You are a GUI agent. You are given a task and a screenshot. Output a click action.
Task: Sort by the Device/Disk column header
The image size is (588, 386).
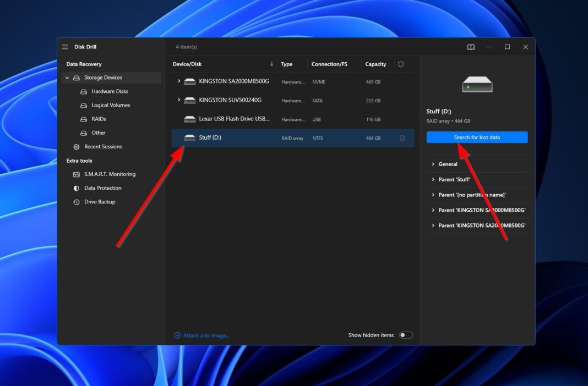[187, 64]
